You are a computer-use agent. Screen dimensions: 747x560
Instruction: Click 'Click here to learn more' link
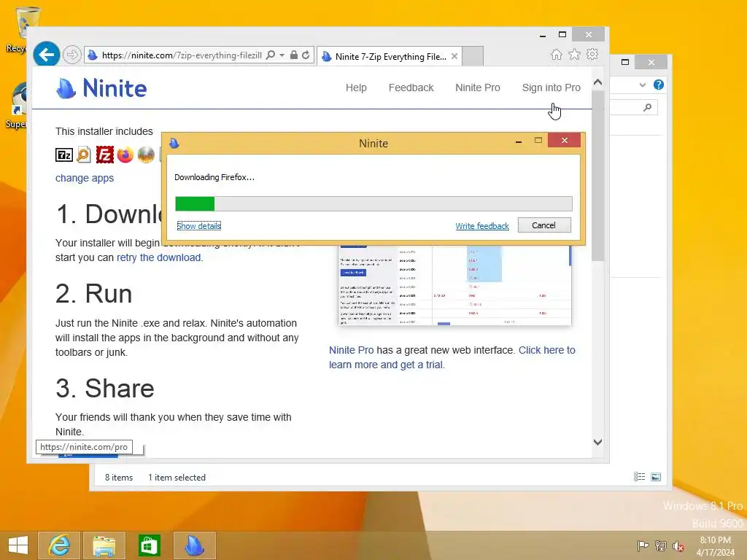pos(452,357)
